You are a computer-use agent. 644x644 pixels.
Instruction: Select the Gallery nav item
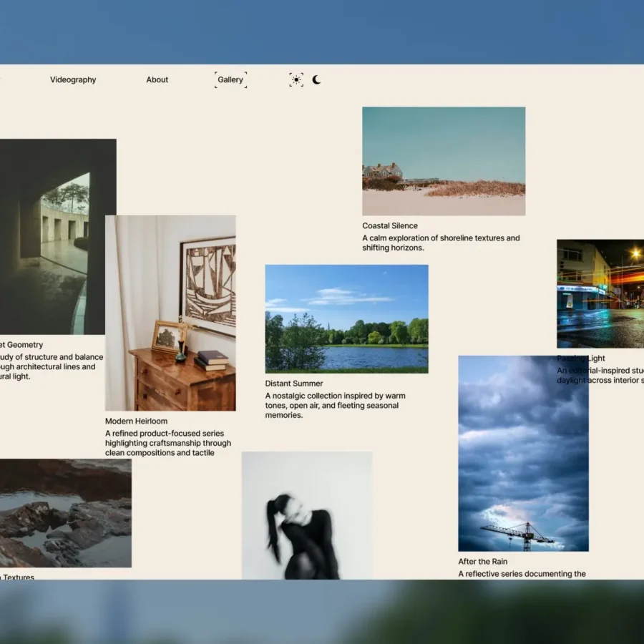(230, 79)
